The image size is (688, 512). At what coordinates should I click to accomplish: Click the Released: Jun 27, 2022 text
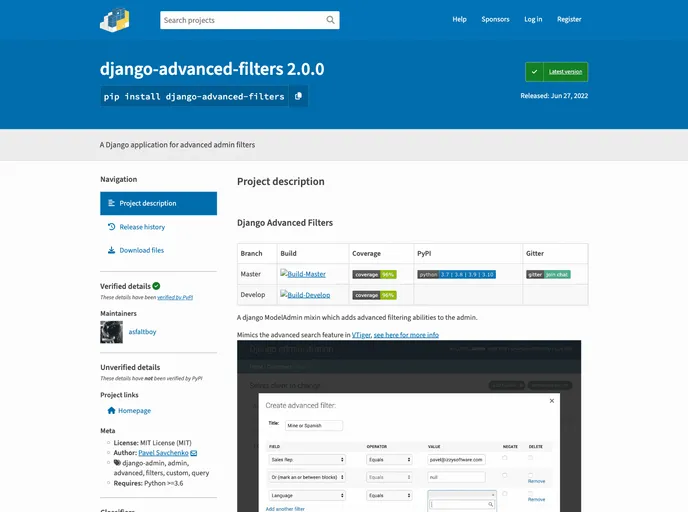point(554,96)
